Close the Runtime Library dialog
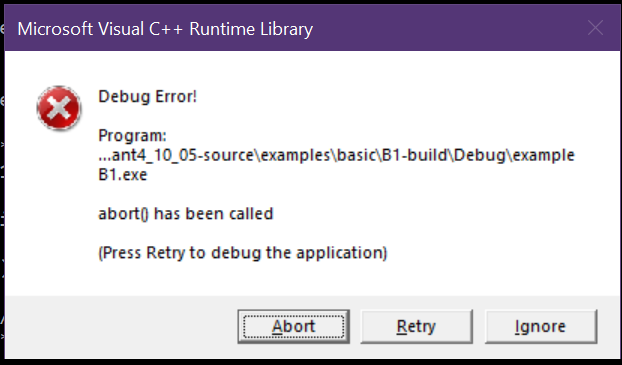Viewport: 622px width, 365px height. [595, 28]
